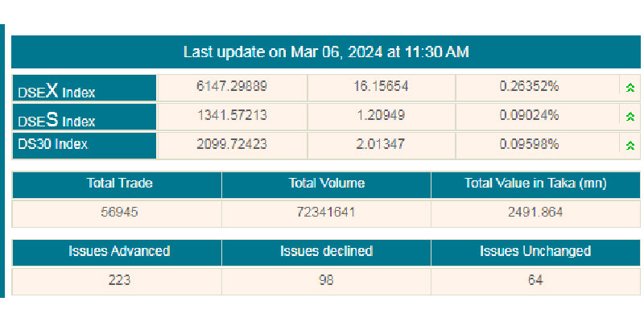Click the Issues Unchanged count 64

coord(535,280)
